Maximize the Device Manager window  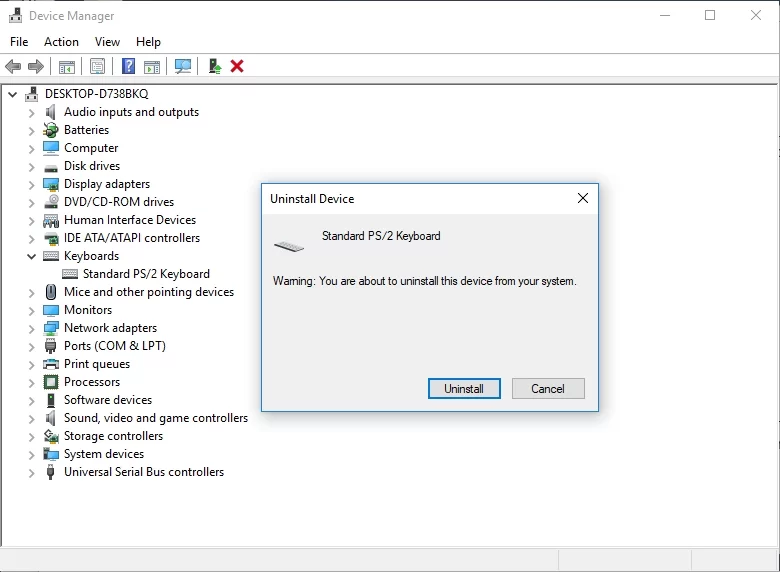click(x=710, y=15)
